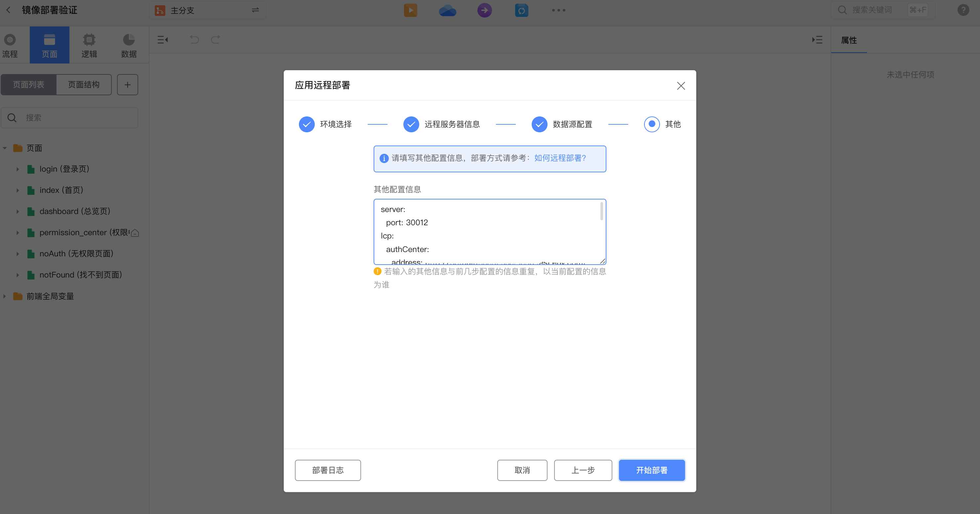
Task: Click the search magnifier in page search
Action: pyautogui.click(x=12, y=118)
